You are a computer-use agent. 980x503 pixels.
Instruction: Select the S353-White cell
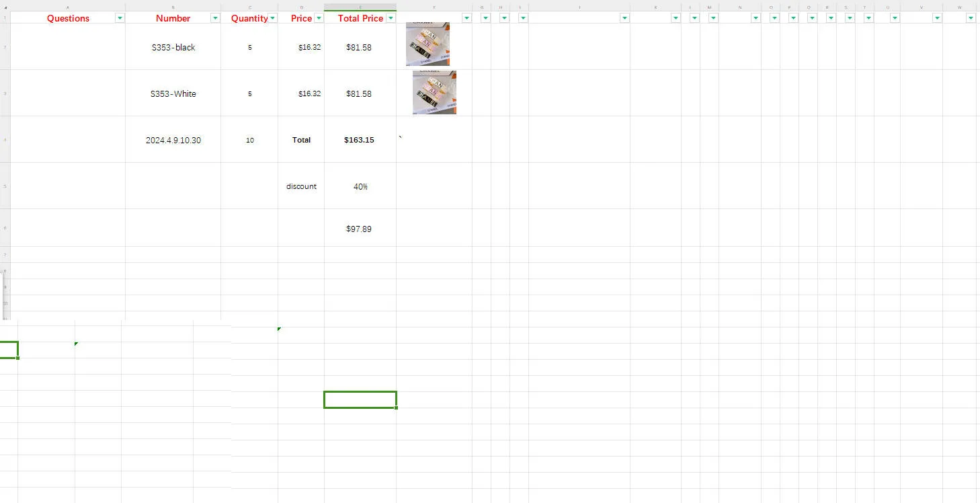click(173, 93)
